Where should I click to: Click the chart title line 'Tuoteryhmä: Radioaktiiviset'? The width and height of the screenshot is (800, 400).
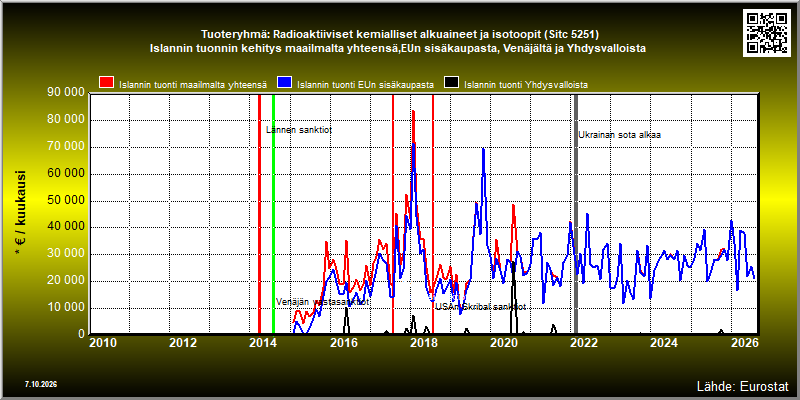coord(399,35)
